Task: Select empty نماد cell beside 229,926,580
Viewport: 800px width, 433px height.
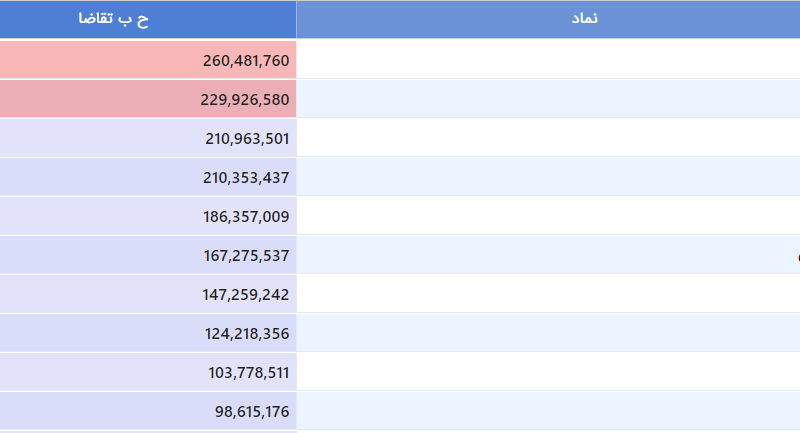Action: 548,99
